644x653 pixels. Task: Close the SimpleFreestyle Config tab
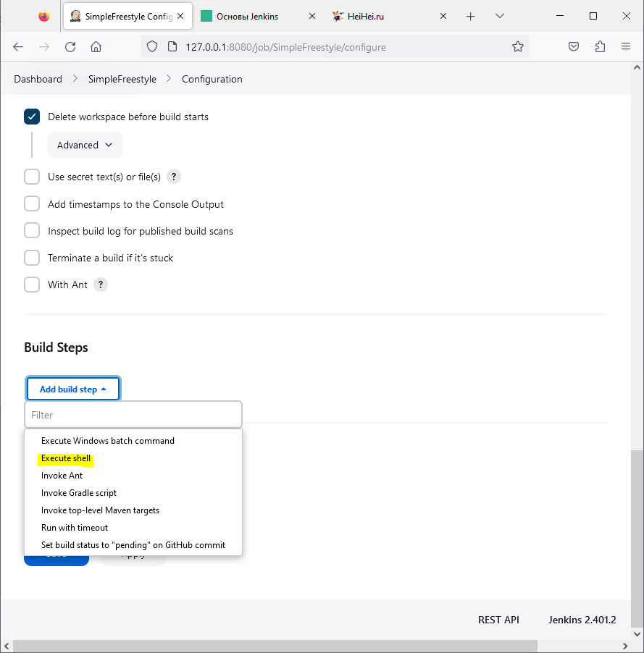180,16
